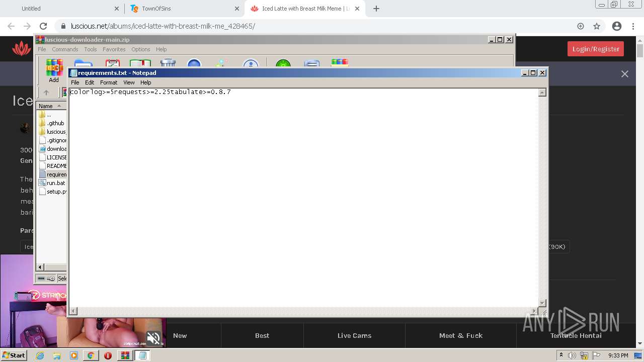The height and width of the screenshot is (362, 644).
Task: Switch to WinRAR taskbar button
Action: [x=125, y=355]
